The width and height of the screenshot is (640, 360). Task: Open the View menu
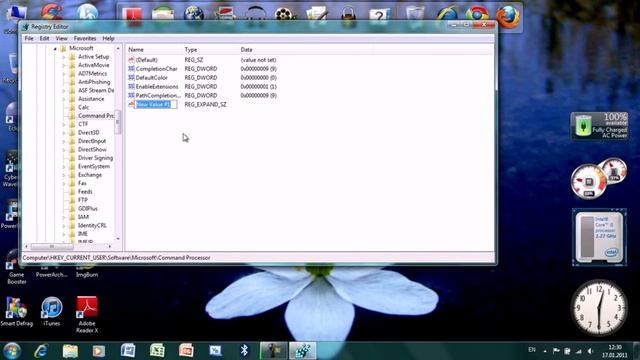click(x=62, y=38)
